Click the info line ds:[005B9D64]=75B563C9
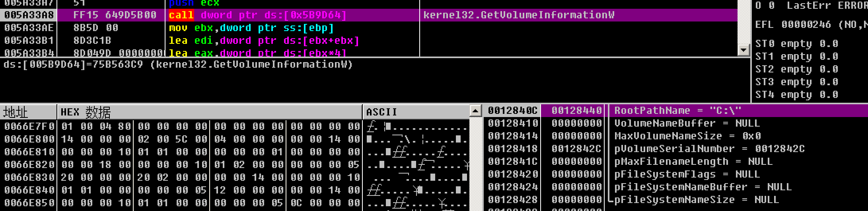This screenshot has width=868, height=211. (x=178, y=64)
